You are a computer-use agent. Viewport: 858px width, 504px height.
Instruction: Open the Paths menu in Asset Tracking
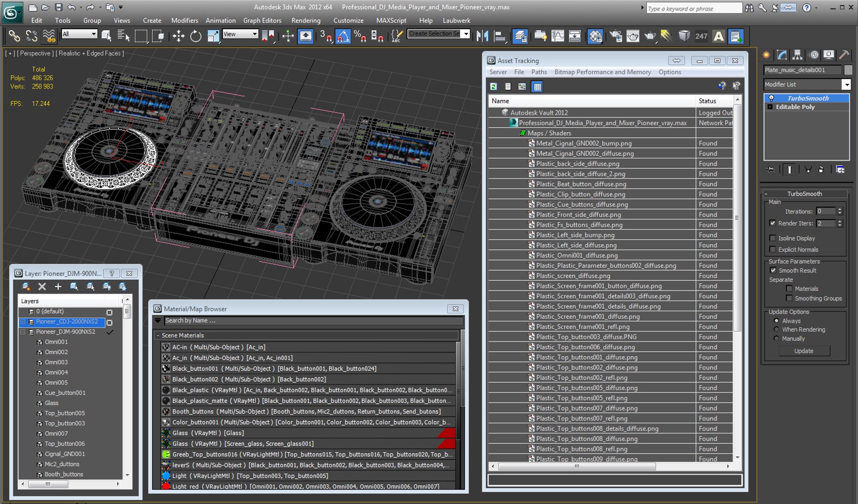[539, 72]
